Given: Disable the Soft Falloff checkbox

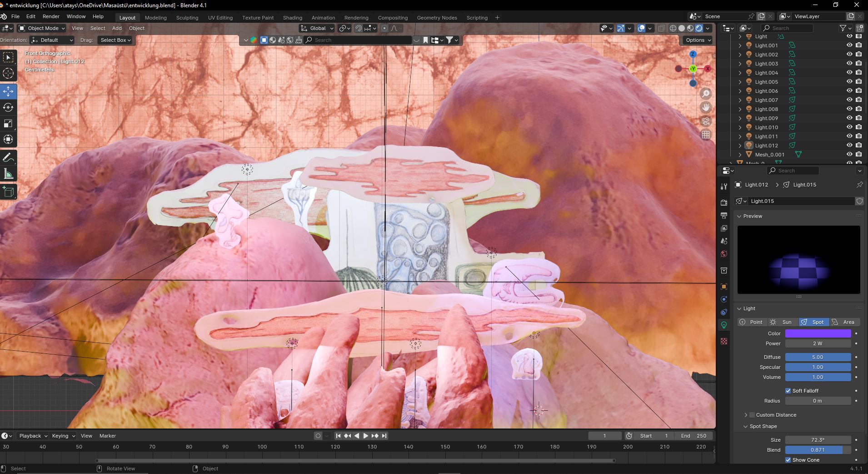Looking at the screenshot, I should tap(788, 391).
